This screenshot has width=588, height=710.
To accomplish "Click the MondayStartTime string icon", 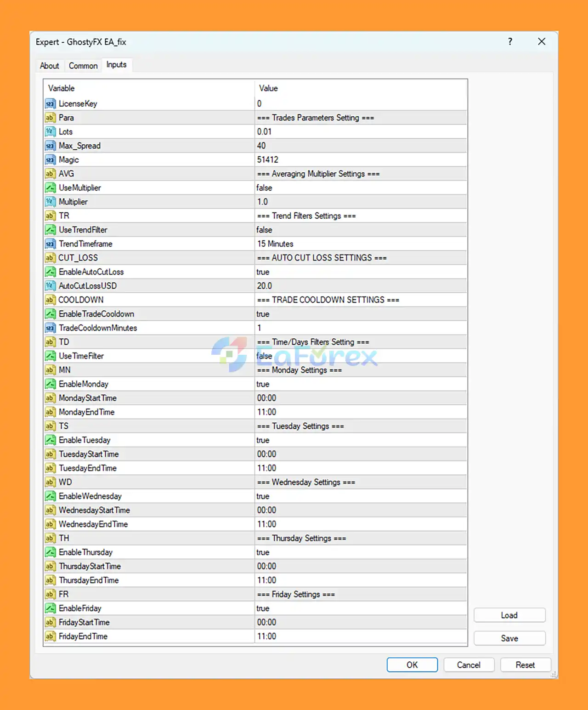I will point(50,398).
